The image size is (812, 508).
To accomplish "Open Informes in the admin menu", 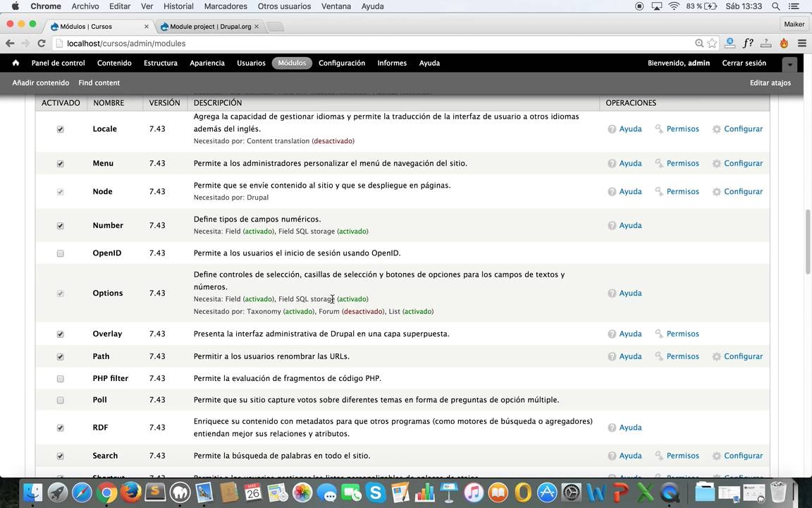I will pyautogui.click(x=392, y=63).
